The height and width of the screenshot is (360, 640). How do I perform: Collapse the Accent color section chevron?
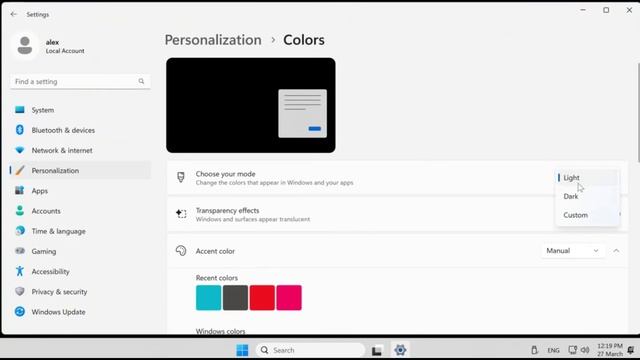point(616,251)
